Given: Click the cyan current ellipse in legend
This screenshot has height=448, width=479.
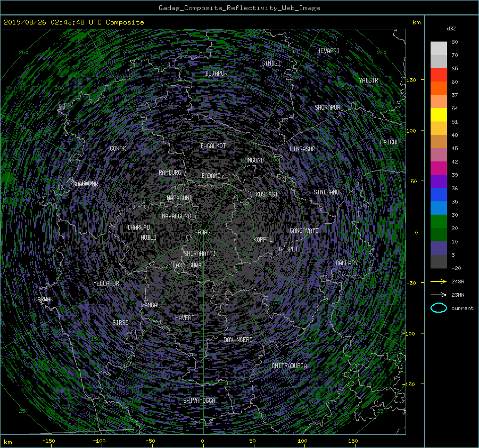Looking at the screenshot, I should point(439,308).
